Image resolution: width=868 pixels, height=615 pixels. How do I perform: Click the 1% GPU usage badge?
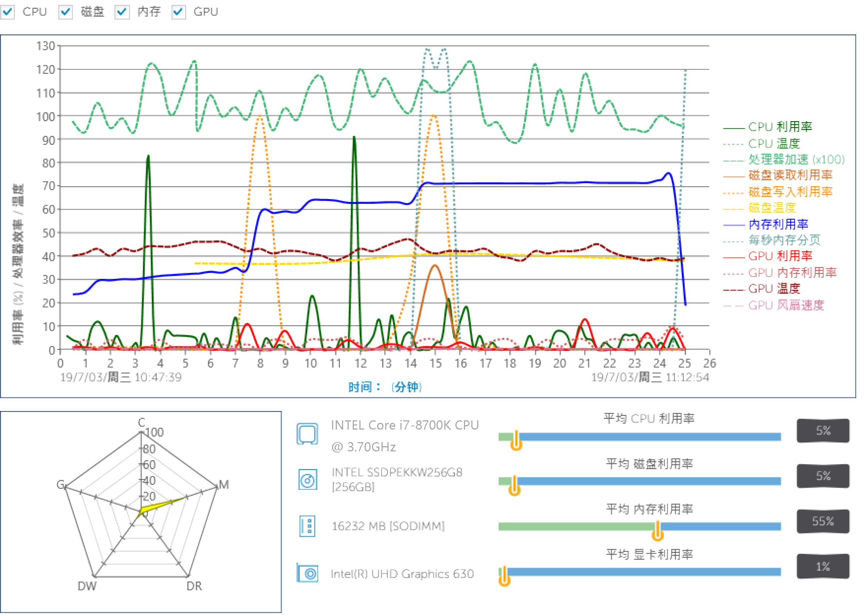(x=823, y=567)
